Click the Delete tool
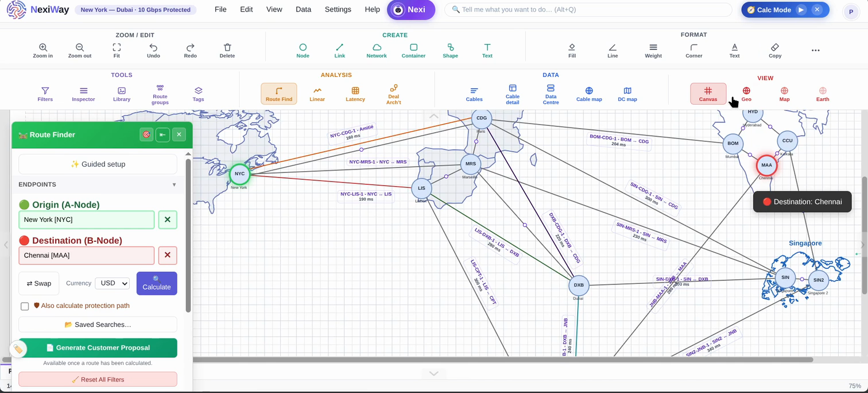Image resolution: width=868 pixels, height=393 pixels. click(x=227, y=51)
